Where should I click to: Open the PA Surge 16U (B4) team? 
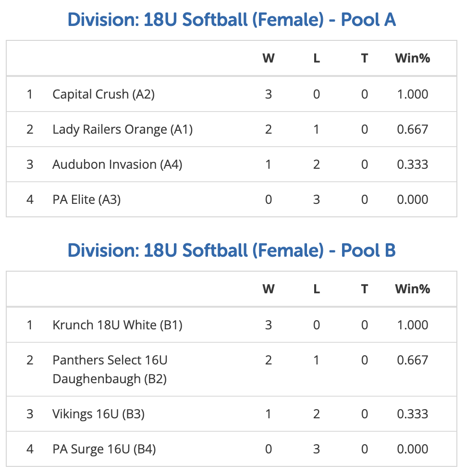click(x=104, y=449)
